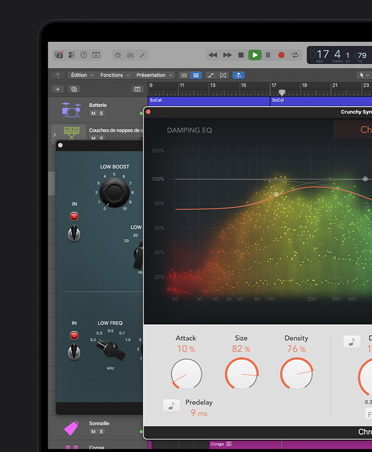This screenshot has width=372, height=452.
Task: Toggle upper red IN button on EQ
Action: 74,216
